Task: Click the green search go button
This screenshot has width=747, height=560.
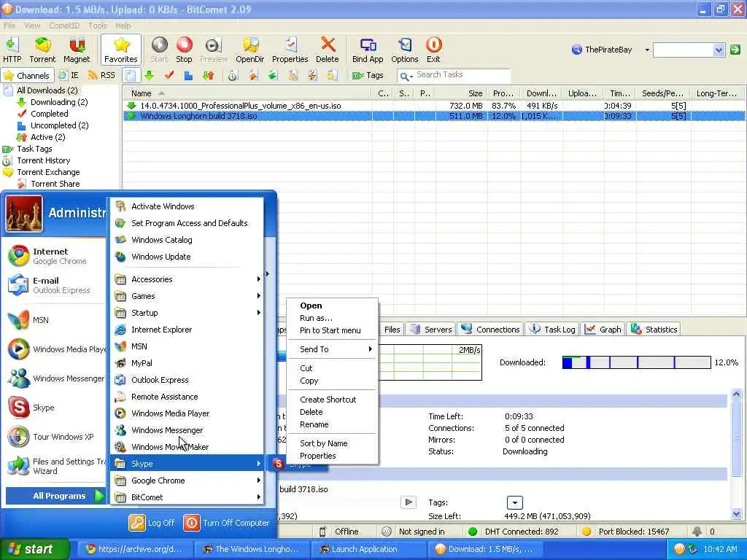Action: pos(735,50)
